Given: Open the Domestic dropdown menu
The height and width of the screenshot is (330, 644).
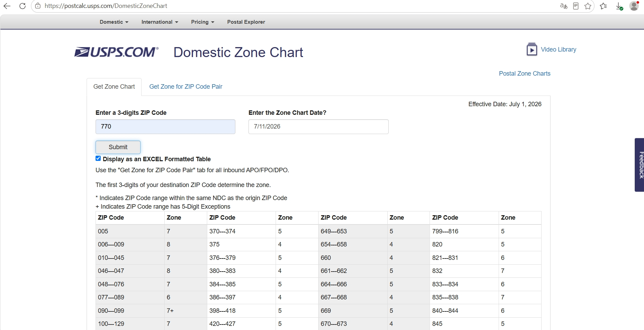Looking at the screenshot, I should pyautogui.click(x=114, y=22).
